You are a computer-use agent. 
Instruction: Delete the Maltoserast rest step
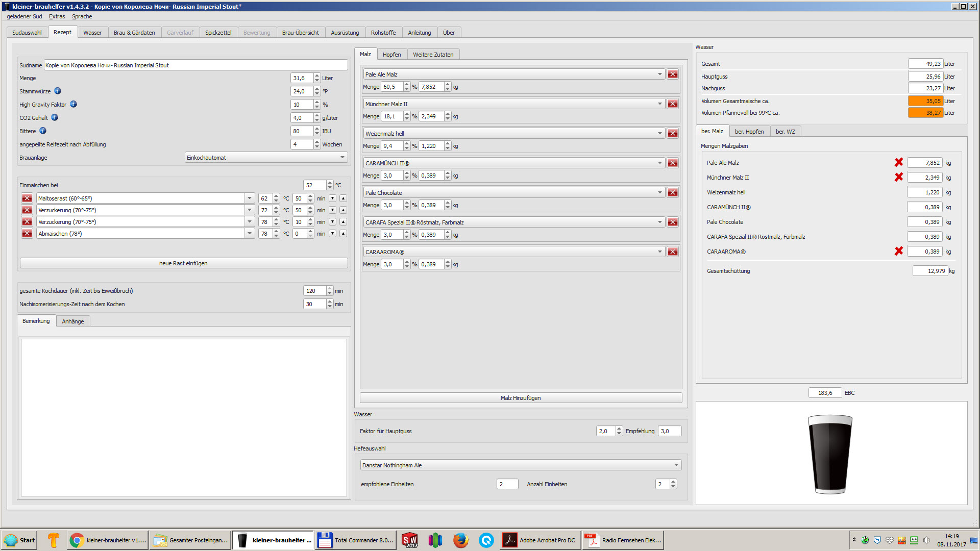(27, 198)
